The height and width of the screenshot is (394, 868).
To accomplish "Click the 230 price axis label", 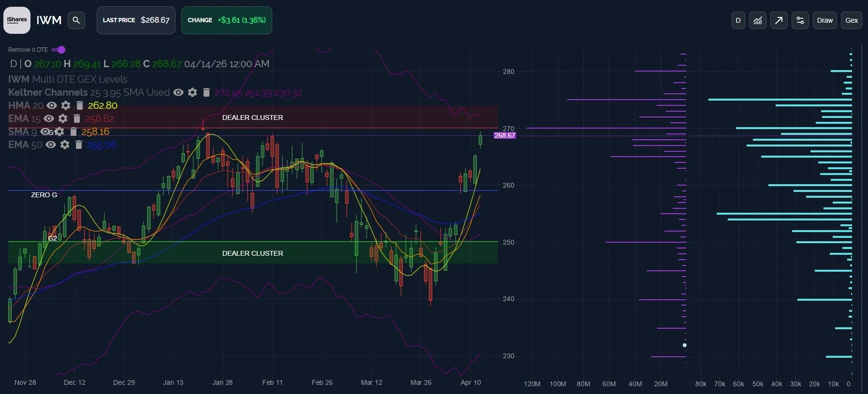I will click(509, 356).
